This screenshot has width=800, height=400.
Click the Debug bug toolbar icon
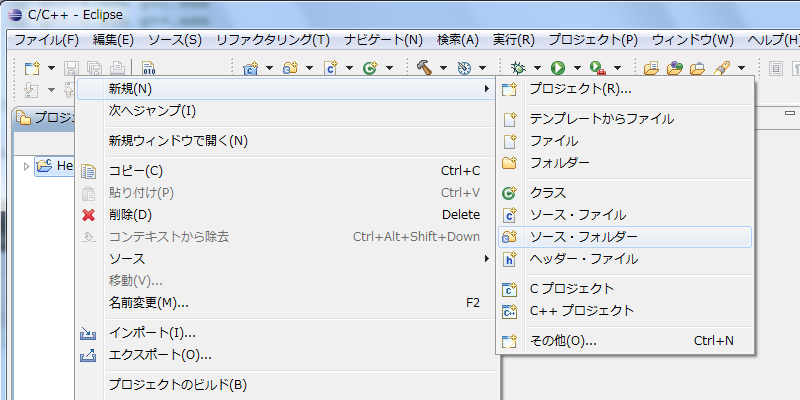point(519,68)
